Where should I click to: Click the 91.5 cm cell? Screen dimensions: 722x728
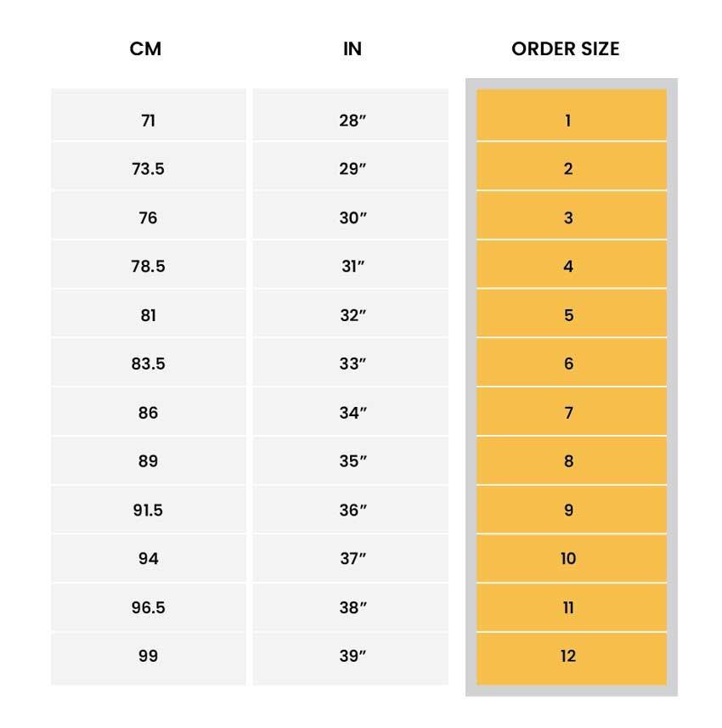[x=148, y=511]
